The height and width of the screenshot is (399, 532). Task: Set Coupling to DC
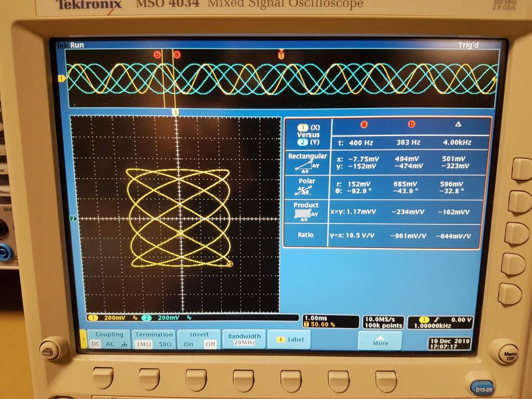[96, 344]
